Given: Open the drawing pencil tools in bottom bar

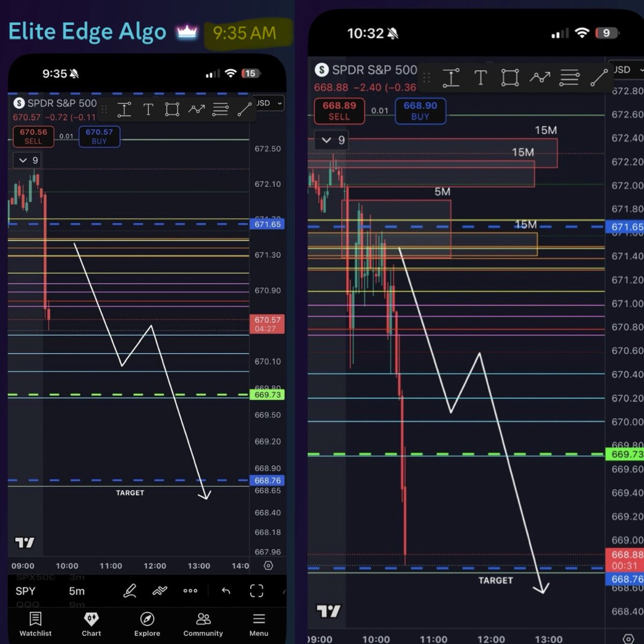Looking at the screenshot, I should click(130, 591).
